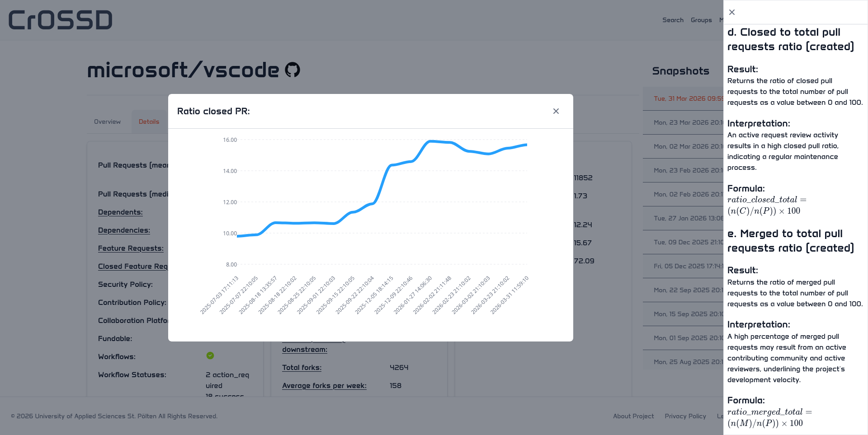Screen dimensions: 868x435
Task: Select the Tue, 31 Mar 2026 snapshot
Action: click(x=687, y=98)
